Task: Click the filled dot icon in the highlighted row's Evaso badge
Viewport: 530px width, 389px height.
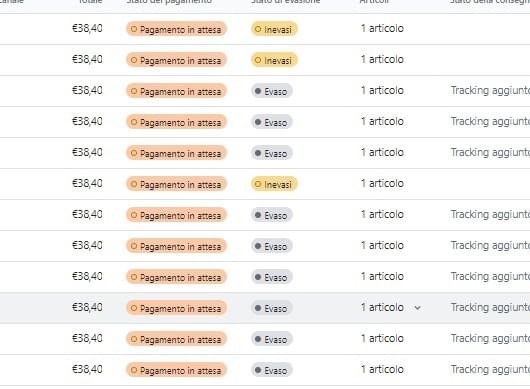Action: coord(258,308)
